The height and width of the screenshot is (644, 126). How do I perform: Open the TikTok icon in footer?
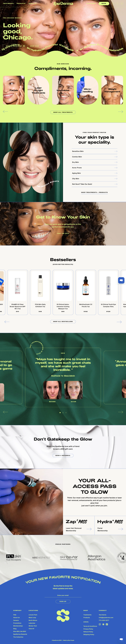click(103, 624)
